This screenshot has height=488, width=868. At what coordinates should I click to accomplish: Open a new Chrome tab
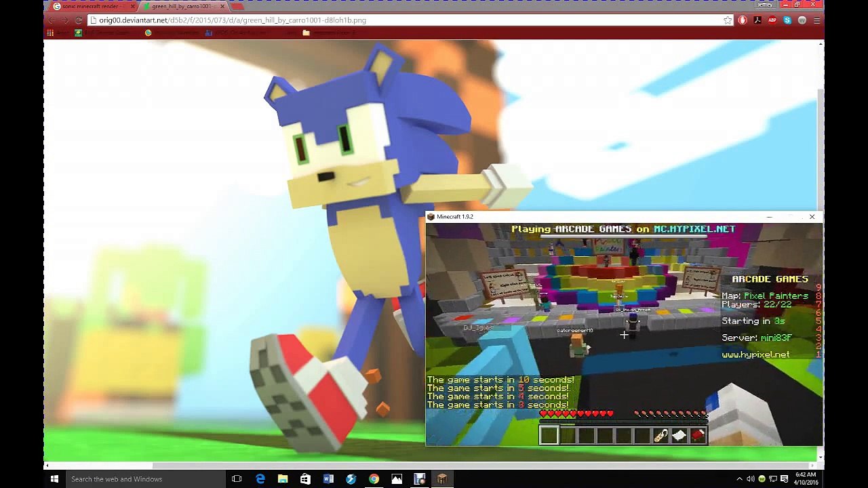point(237,6)
